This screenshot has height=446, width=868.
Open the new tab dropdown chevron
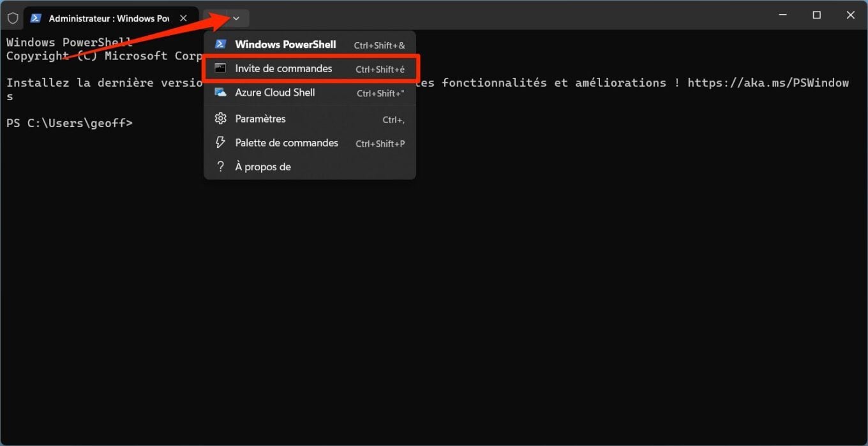pos(236,19)
